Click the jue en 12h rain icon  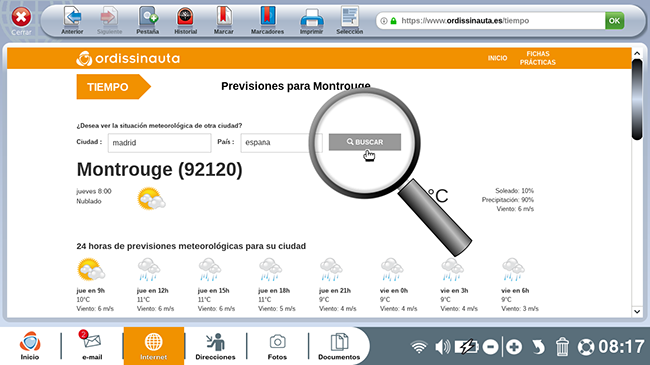coord(149,269)
